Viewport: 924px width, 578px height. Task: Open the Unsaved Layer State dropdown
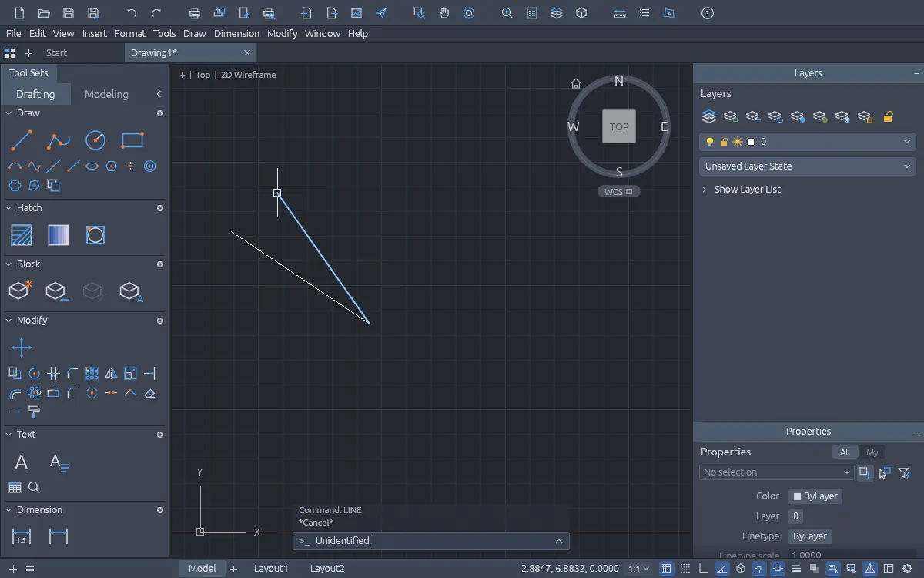pyautogui.click(x=808, y=166)
